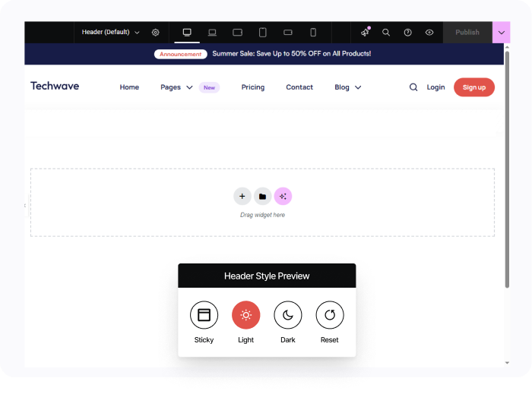
Task: Switch to laptop device preview
Action: pos(212,33)
